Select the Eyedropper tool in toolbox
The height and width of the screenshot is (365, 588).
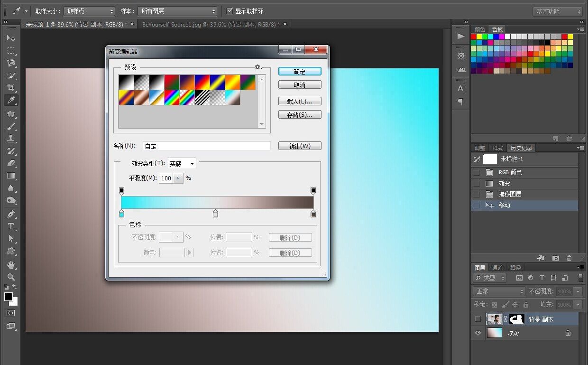(11, 100)
